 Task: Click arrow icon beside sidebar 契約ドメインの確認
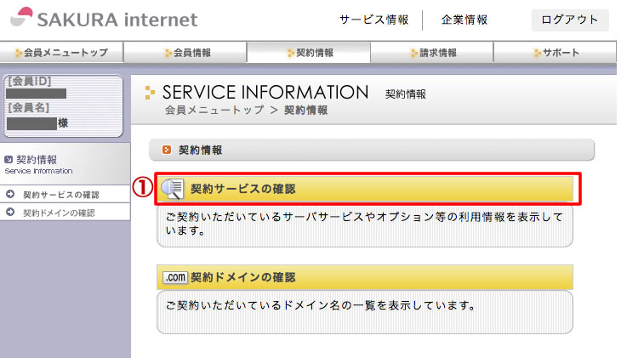tap(10, 212)
